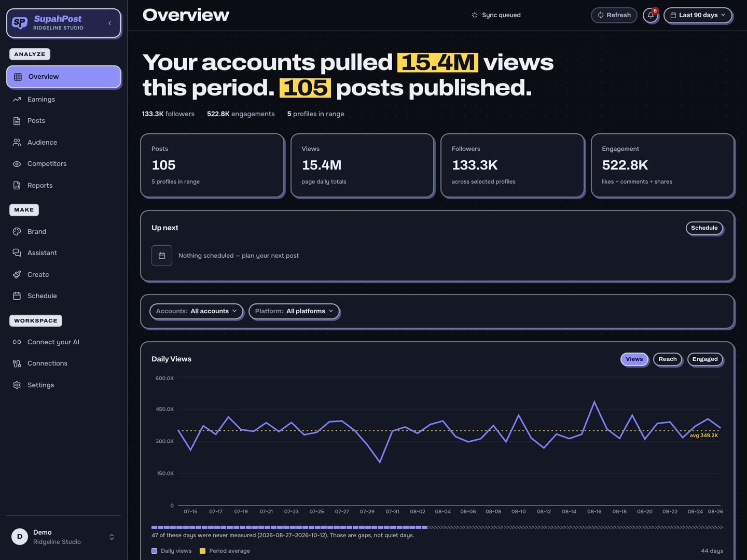Click the Schedule calendar icon in sidebar
This screenshot has height=560, width=747.
click(17, 296)
